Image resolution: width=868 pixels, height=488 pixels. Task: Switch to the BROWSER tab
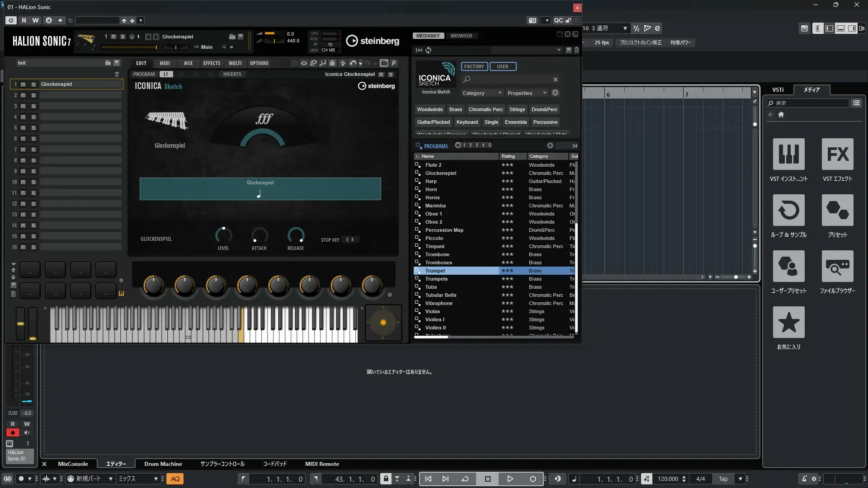click(461, 36)
